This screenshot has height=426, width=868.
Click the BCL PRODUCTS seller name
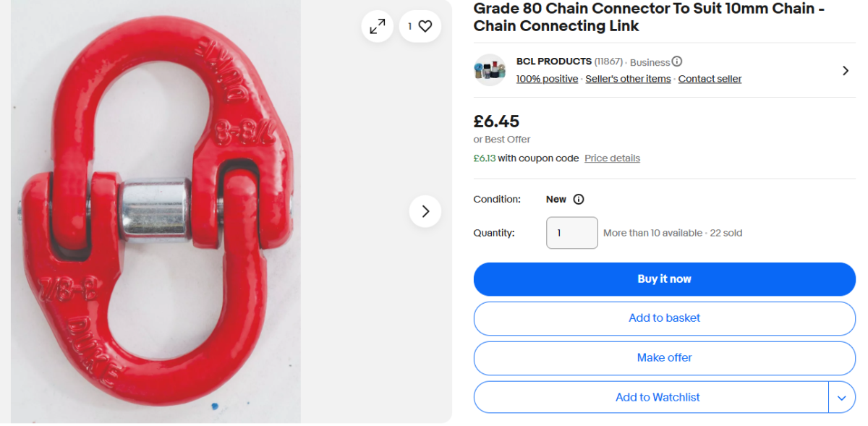pos(553,61)
